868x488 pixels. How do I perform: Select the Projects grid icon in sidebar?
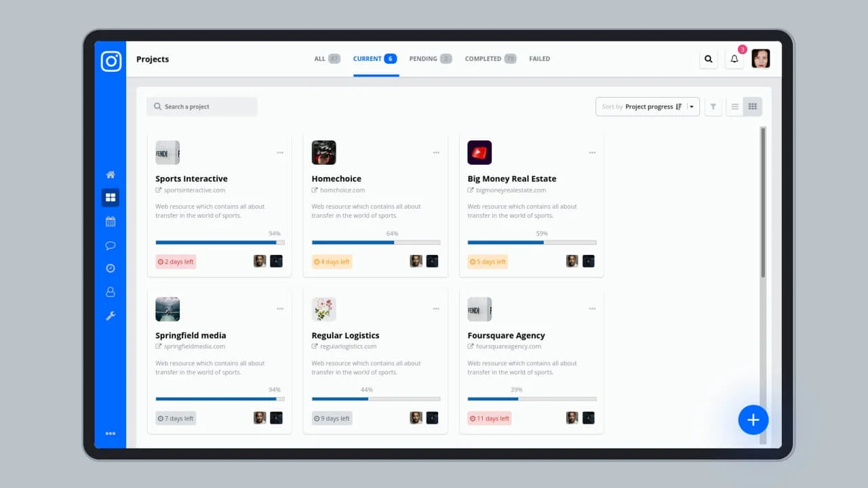(x=111, y=197)
